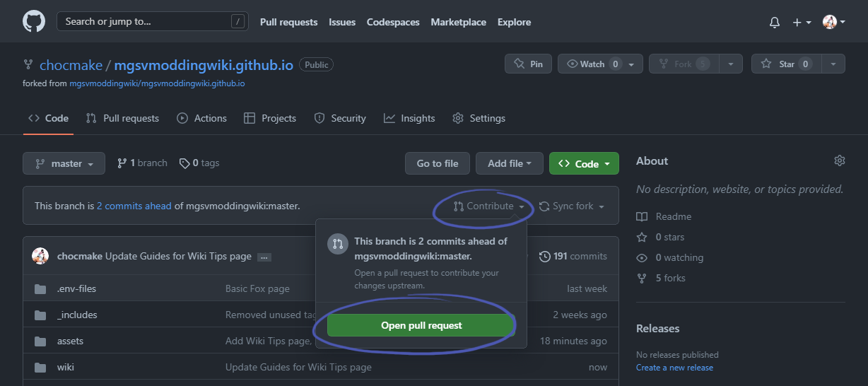The image size is (868, 386).
Task: Open the chocmake owner link
Action: tap(71, 65)
